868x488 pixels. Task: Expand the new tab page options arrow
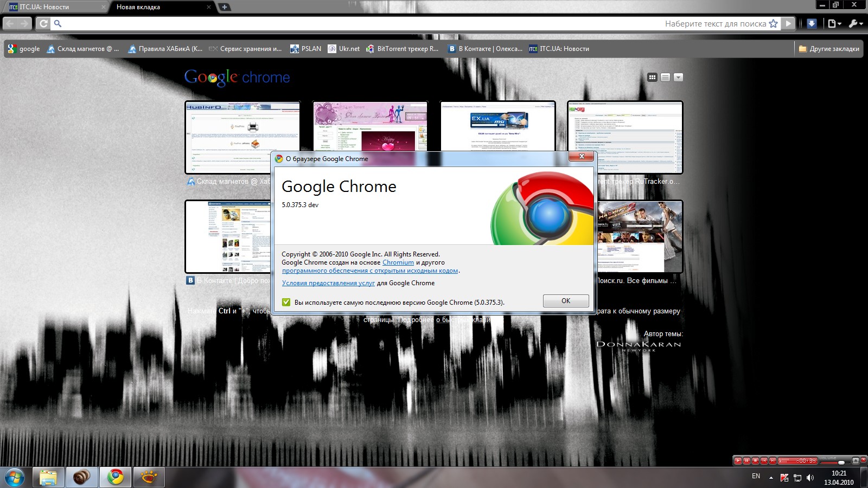pos(678,78)
